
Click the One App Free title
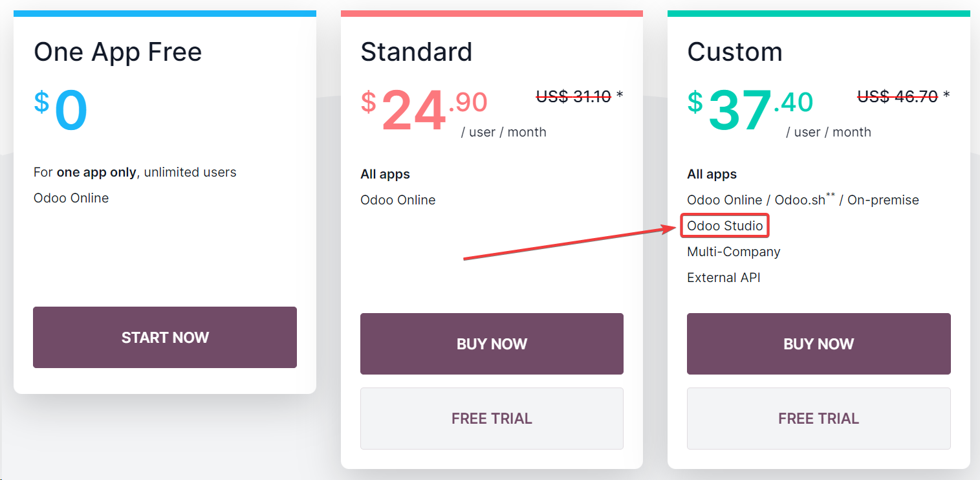click(118, 52)
